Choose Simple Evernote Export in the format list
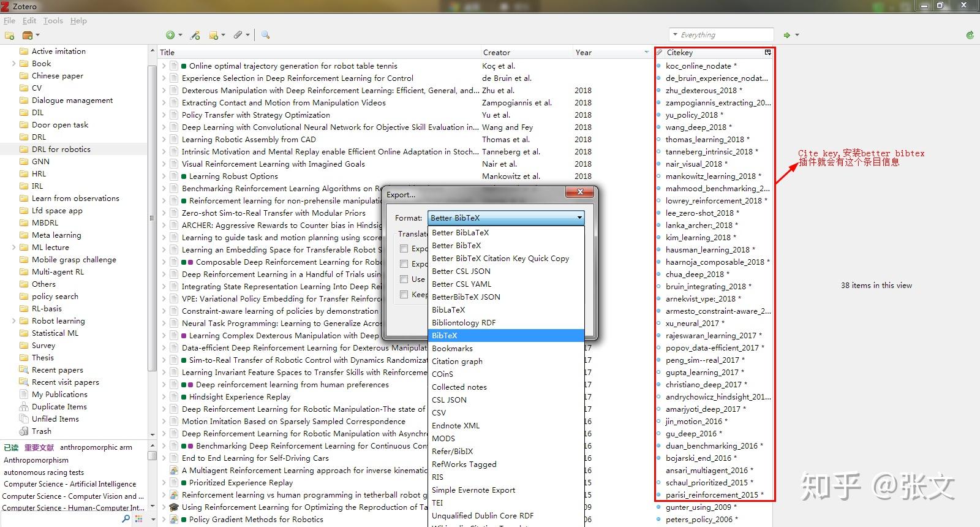Viewport: 980px width, 527px height. tap(506, 490)
